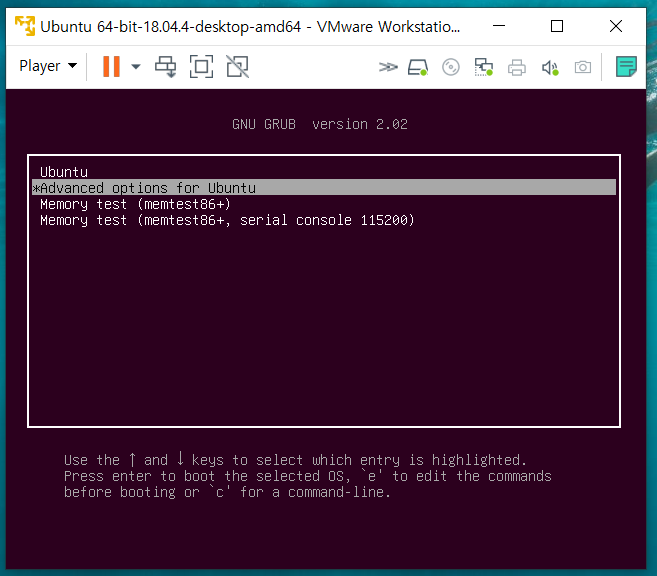Screen dimensions: 657x576
Task: Send Ctrl+Alt+Del to the virtual machine
Action: (166, 67)
